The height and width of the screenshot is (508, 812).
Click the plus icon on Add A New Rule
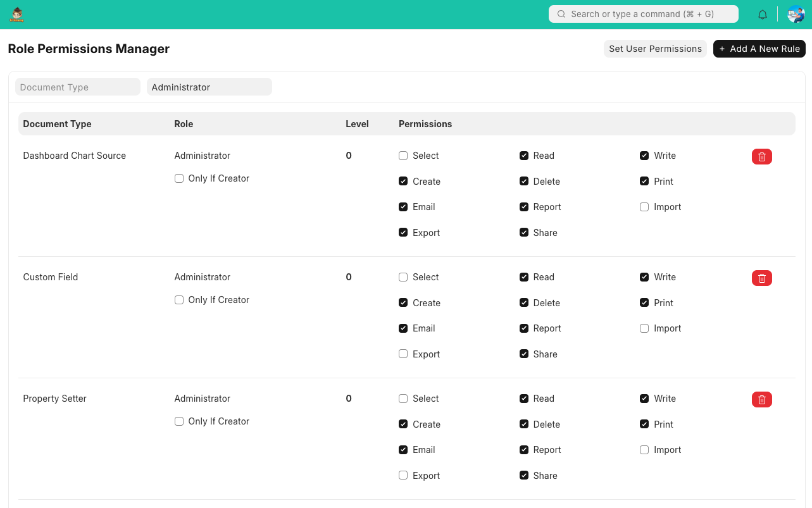pyautogui.click(x=723, y=49)
